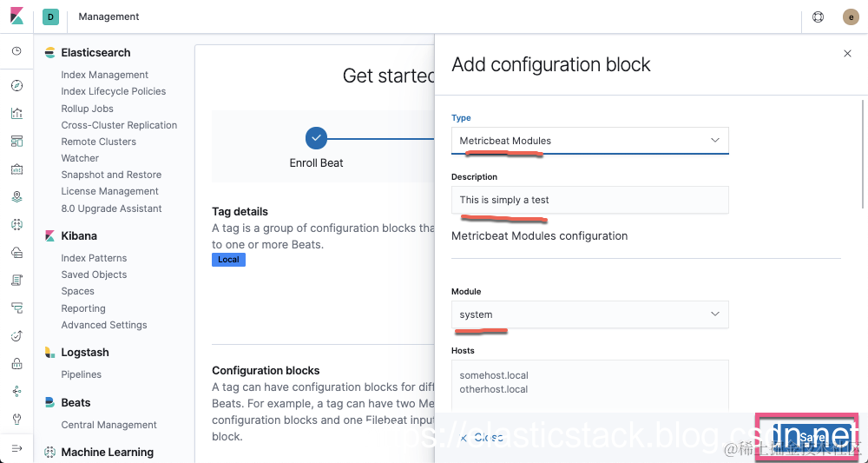Open the Visualize chart icon in sidebar
The height and width of the screenshot is (463, 868).
16,113
